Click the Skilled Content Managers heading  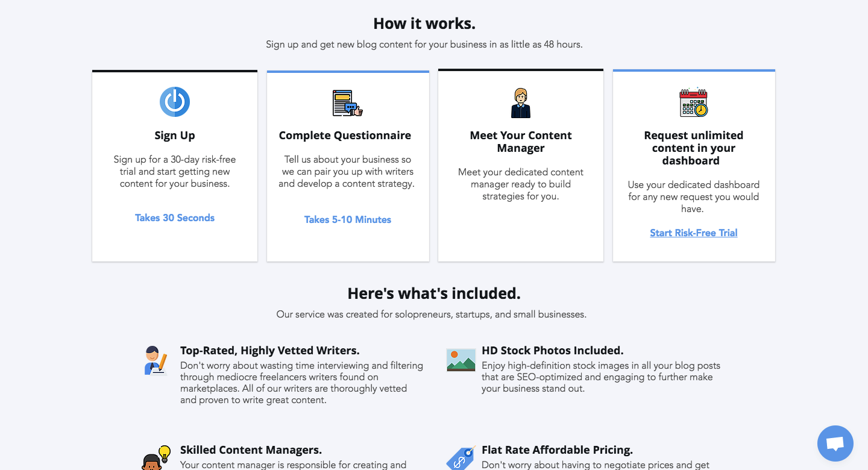[x=251, y=450]
